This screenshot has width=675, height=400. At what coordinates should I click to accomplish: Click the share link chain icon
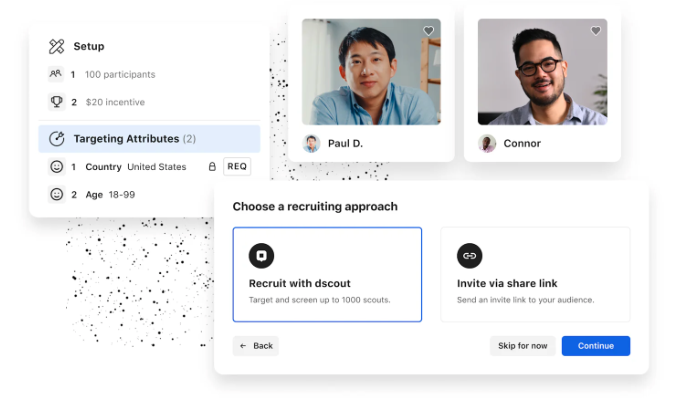(x=469, y=256)
